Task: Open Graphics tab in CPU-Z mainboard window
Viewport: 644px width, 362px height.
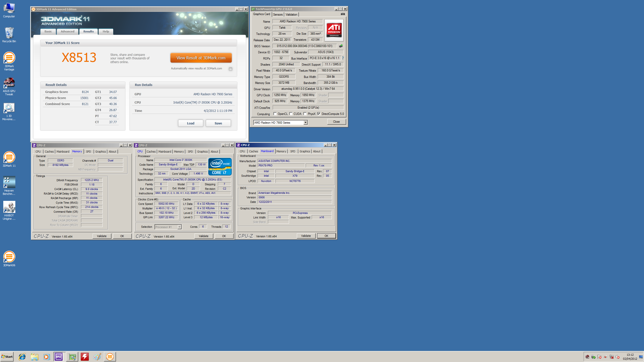Action: pos(305,151)
